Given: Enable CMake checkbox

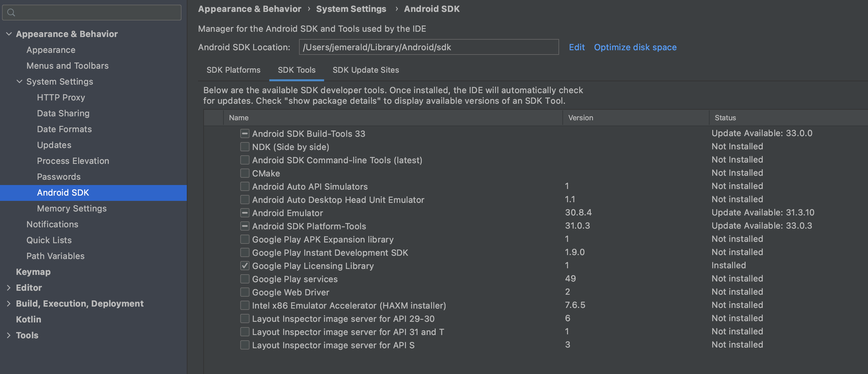Looking at the screenshot, I should click(x=245, y=173).
